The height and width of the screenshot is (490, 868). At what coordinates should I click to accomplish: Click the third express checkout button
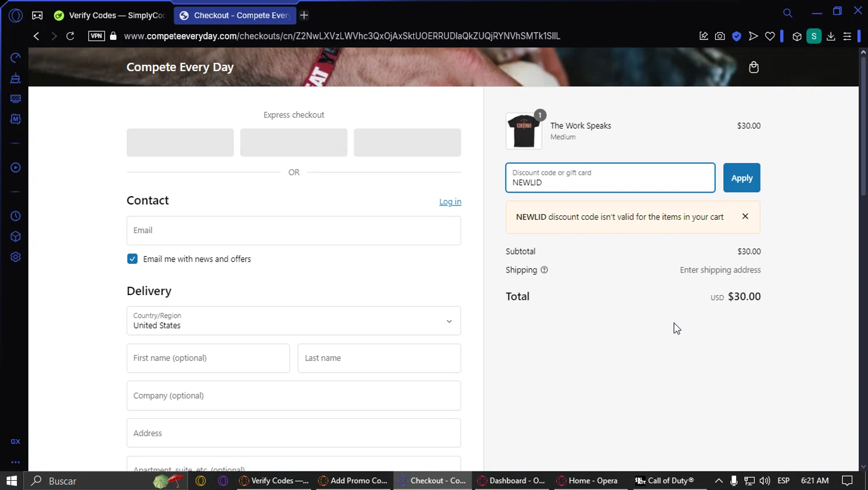tap(407, 142)
